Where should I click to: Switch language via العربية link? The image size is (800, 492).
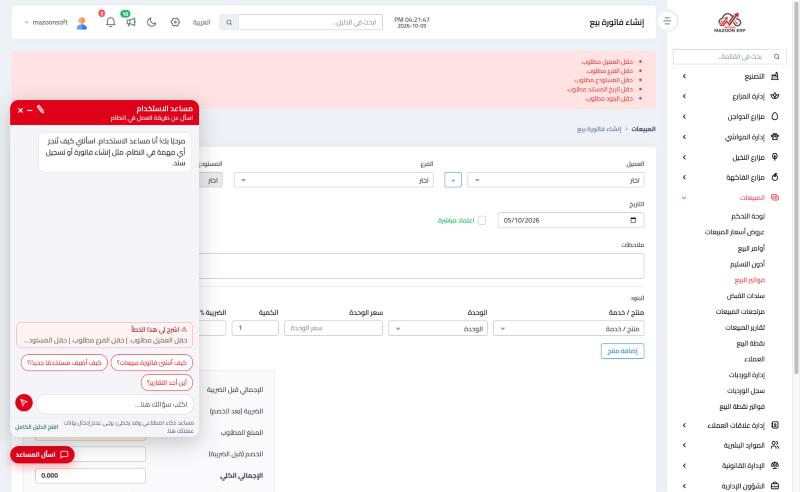coord(201,22)
